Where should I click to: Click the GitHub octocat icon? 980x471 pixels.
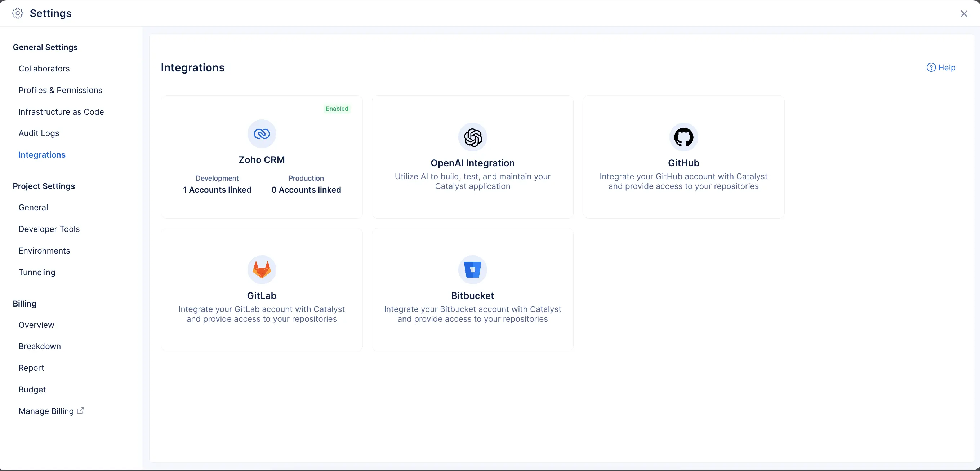[683, 137]
